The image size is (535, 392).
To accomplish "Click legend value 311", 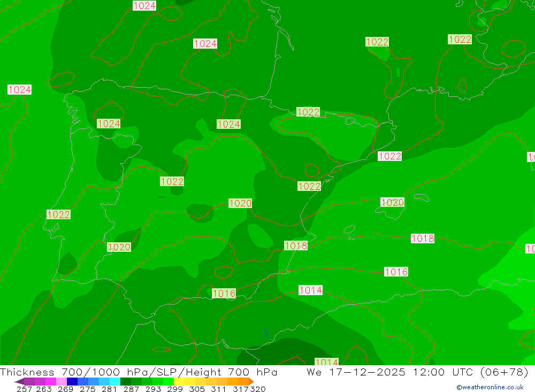I will click(218, 389).
